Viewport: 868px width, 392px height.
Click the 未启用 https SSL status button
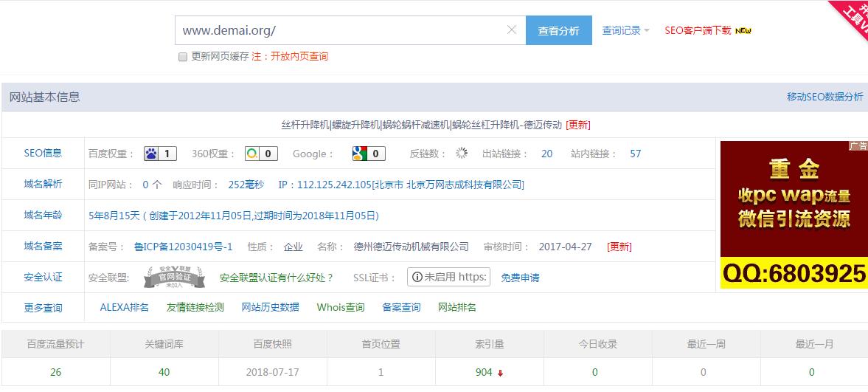(448, 278)
